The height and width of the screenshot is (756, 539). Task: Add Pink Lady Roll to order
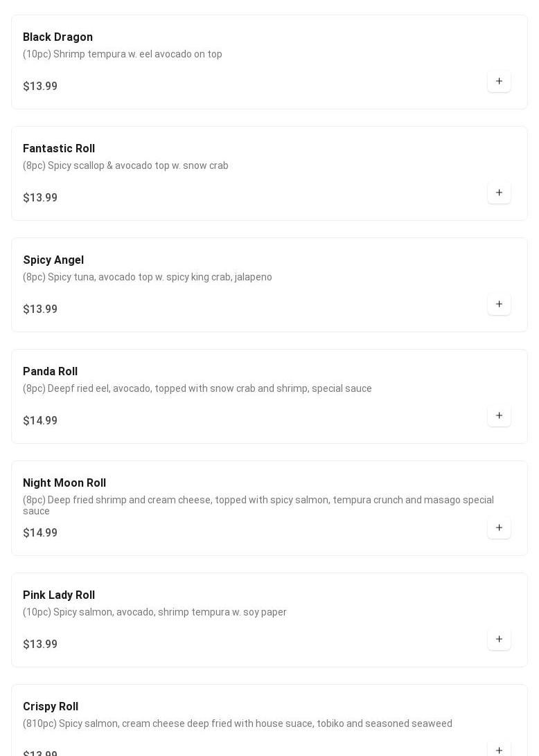pos(499,640)
